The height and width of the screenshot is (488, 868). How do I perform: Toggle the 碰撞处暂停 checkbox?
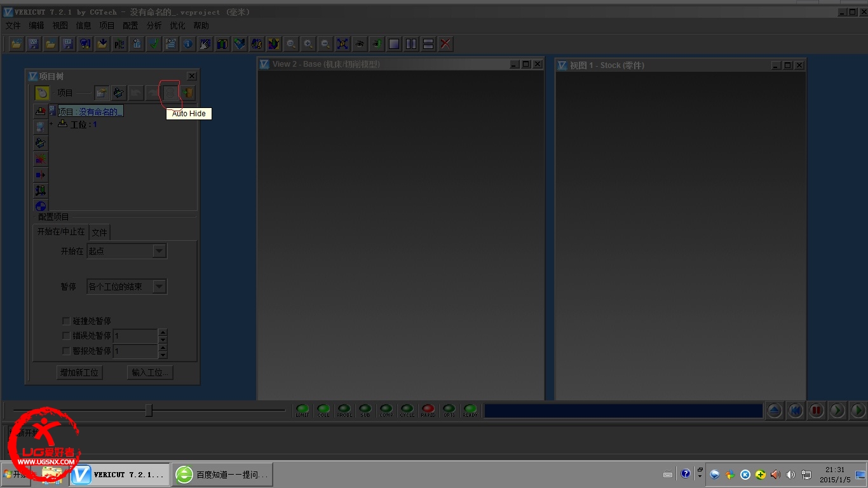(x=66, y=321)
